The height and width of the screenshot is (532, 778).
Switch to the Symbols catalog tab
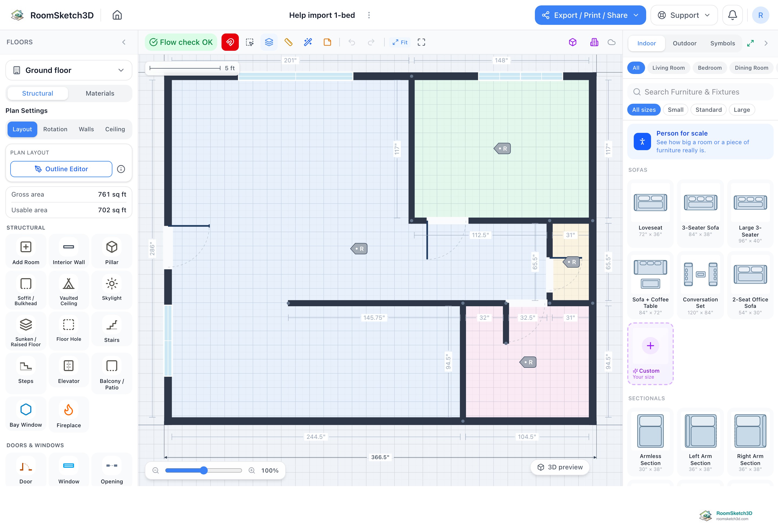click(722, 43)
